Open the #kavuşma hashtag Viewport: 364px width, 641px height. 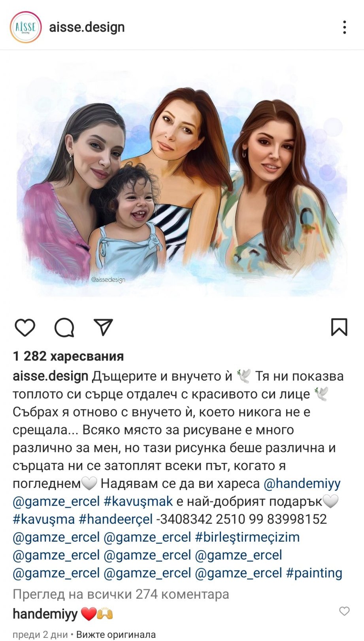pos(44,519)
